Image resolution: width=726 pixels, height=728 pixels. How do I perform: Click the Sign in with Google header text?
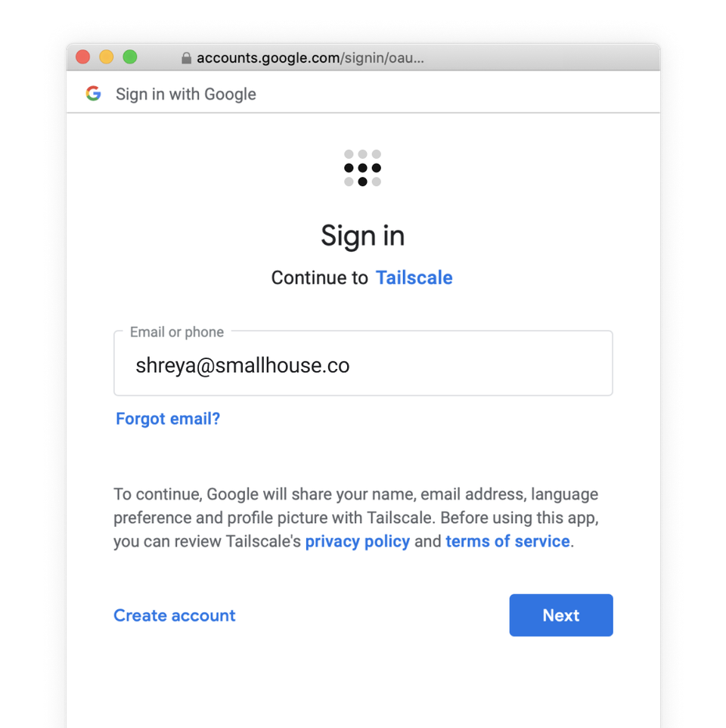tap(186, 94)
